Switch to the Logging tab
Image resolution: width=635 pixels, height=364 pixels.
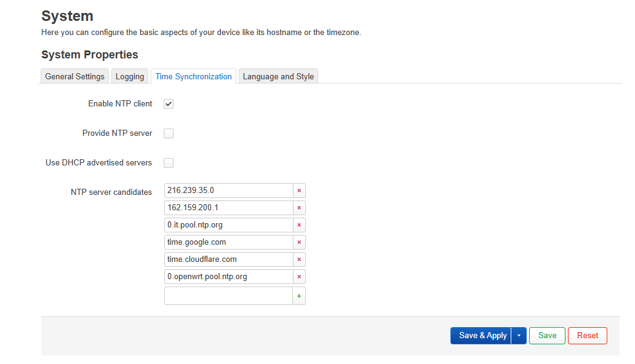click(x=130, y=77)
